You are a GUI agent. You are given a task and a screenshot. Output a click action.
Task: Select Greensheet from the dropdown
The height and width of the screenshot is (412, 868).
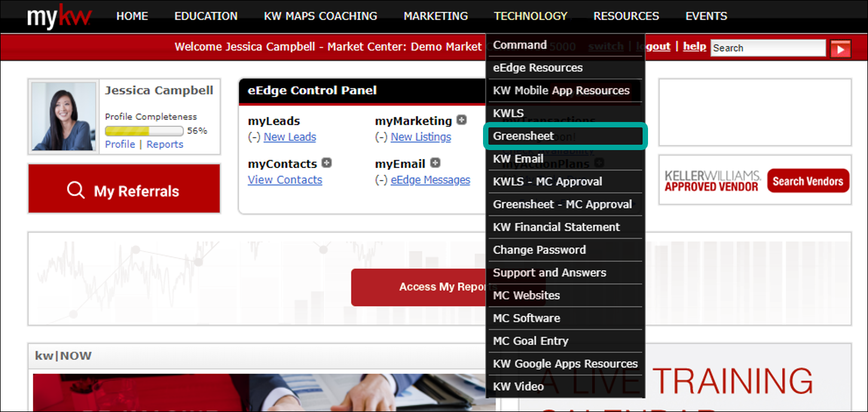(x=566, y=136)
